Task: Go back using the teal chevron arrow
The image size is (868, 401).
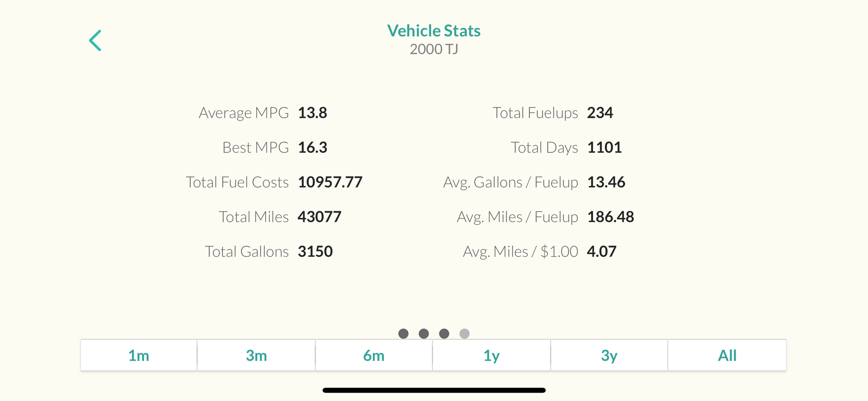Action: [95, 40]
